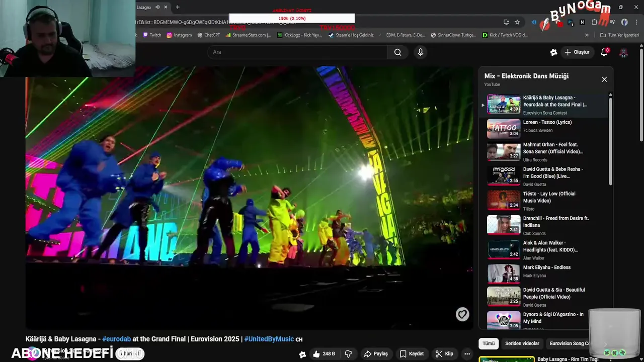Viewport: 644px width, 362px height.
Task: Open the Twitch bookmark
Action: (152, 35)
